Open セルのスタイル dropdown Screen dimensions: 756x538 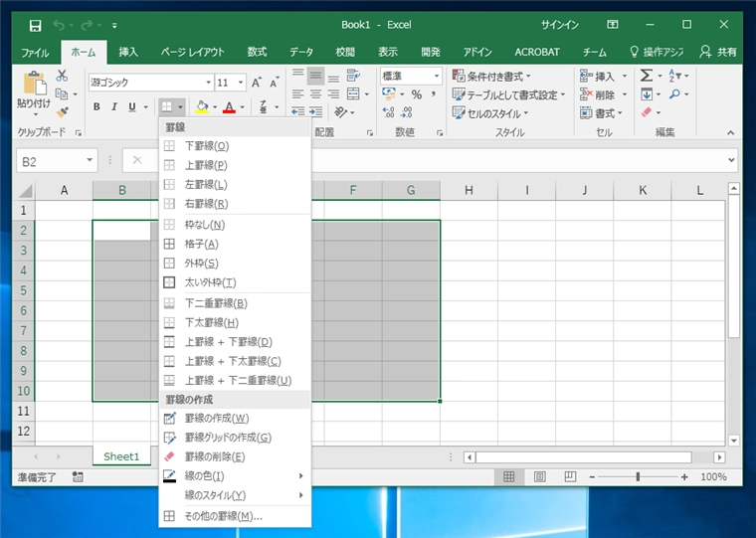click(x=489, y=113)
